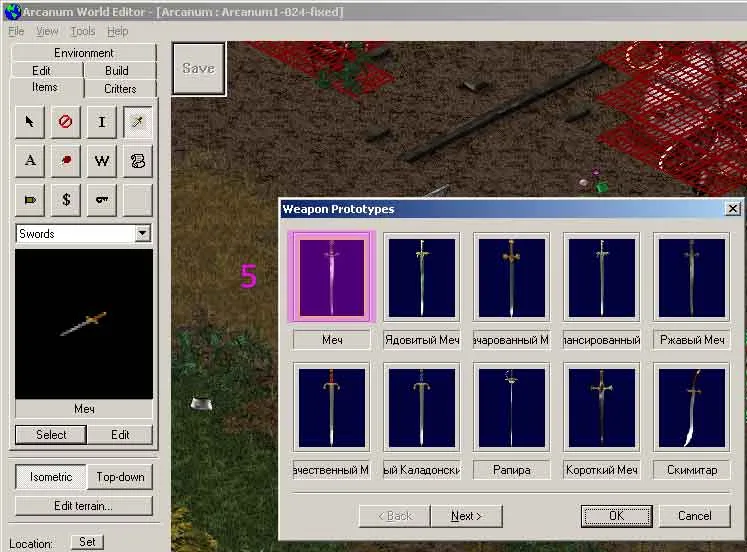Click the W category button
This screenshot has width=747, height=552.
[x=101, y=160]
